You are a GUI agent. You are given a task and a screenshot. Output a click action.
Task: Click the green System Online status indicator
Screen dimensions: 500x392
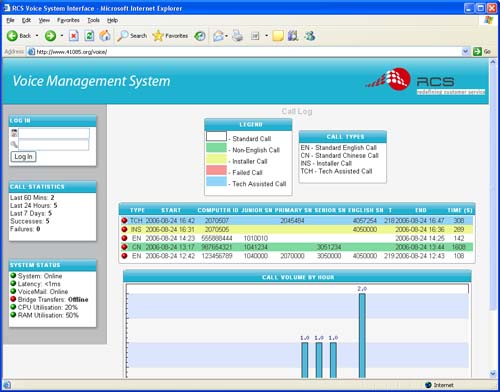click(13, 276)
